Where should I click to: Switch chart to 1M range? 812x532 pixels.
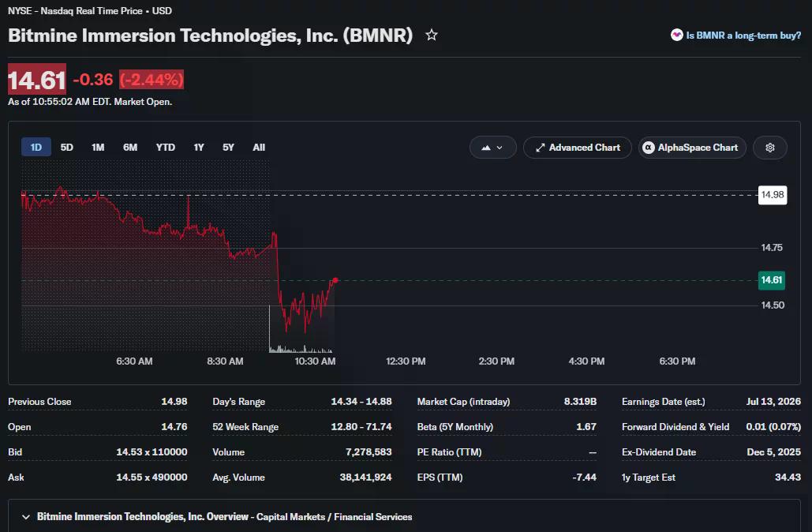98,147
